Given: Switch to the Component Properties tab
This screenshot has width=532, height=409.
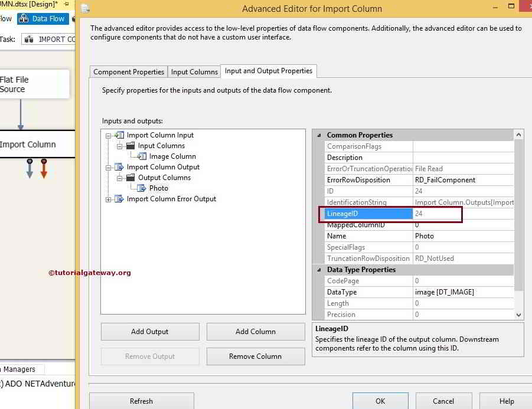Looking at the screenshot, I should 128,71.
